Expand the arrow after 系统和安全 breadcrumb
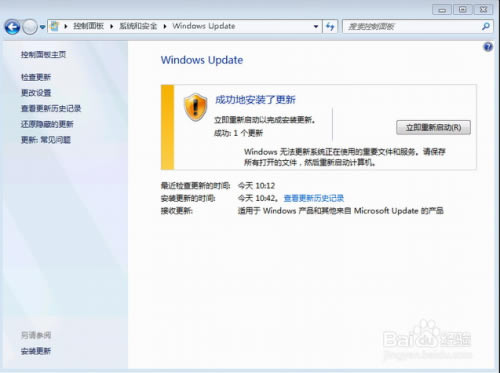This screenshot has height=373, width=500. click(x=165, y=26)
